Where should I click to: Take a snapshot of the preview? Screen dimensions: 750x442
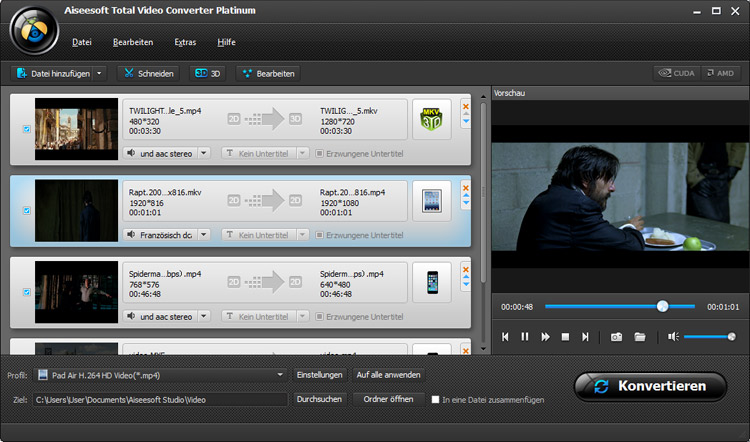pyautogui.click(x=616, y=337)
